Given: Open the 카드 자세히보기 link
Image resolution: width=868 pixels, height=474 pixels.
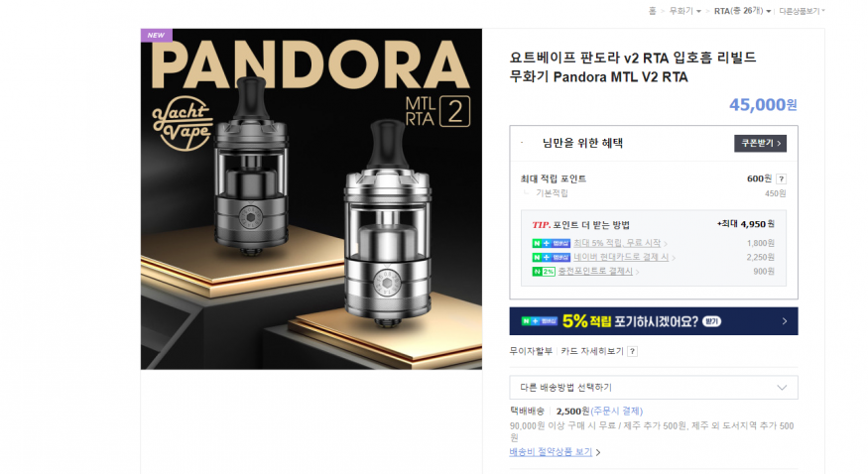Looking at the screenshot, I should (x=592, y=351).
